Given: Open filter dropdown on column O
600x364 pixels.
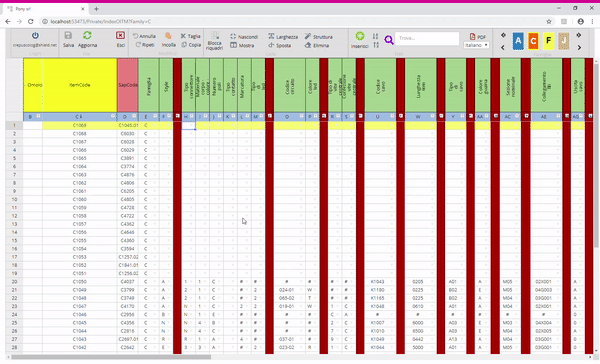Looking at the screenshot, I should (302, 116).
